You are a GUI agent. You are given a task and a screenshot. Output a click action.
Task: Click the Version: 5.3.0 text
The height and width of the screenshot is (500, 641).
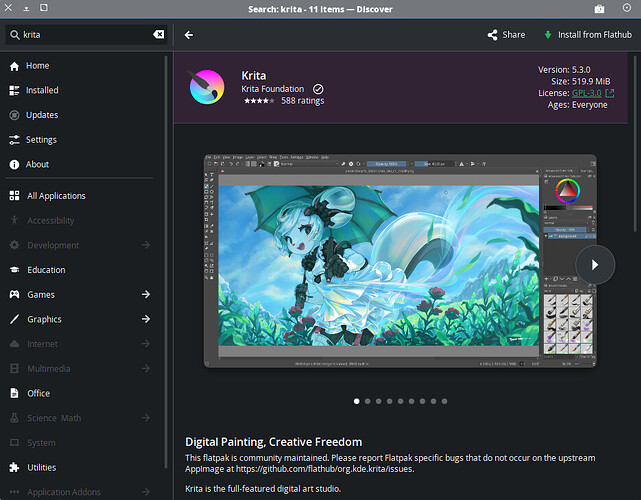(564, 70)
